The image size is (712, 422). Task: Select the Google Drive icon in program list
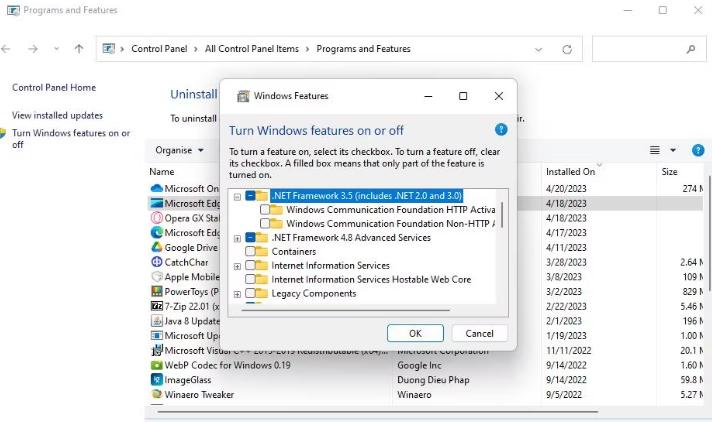[x=157, y=247]
